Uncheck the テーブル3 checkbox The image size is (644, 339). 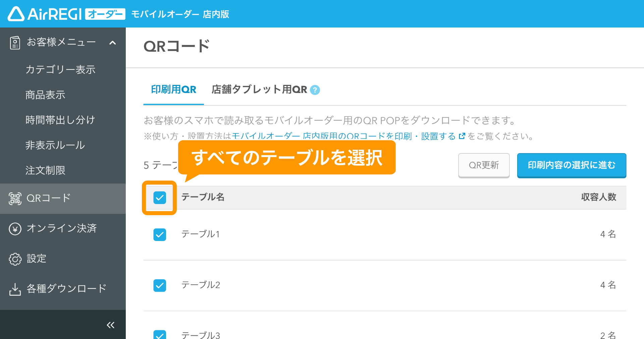pos(160,335)
